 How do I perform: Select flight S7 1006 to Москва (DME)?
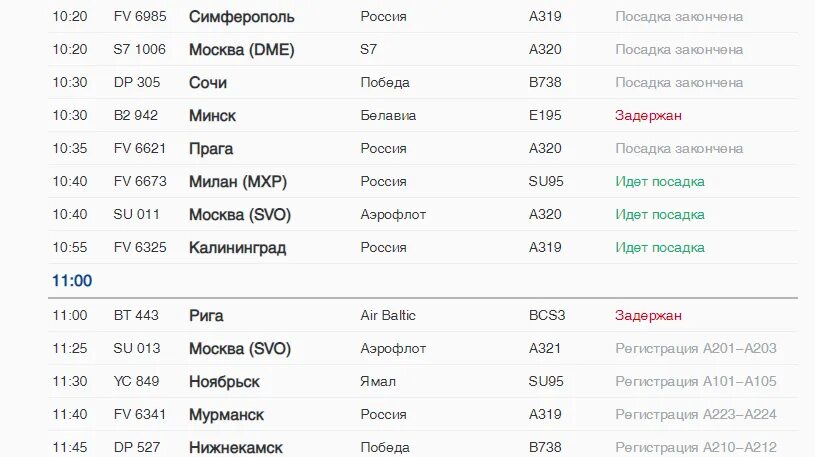(423, 49)
